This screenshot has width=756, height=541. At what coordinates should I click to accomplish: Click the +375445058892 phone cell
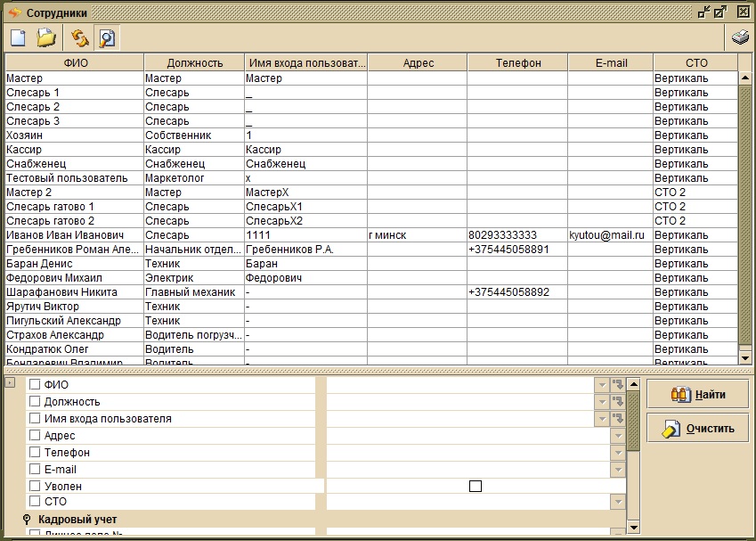[517, 292]
